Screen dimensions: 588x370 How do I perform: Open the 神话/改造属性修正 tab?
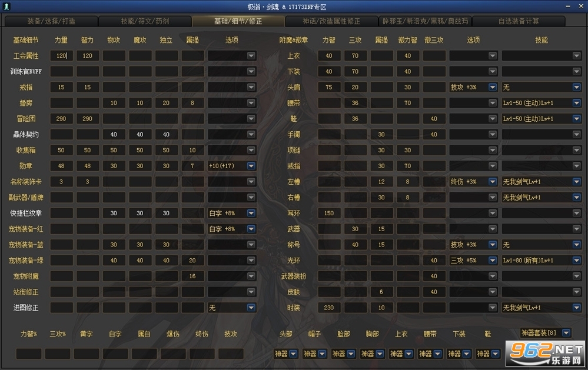pyautogui.click(x=331, y=21)
